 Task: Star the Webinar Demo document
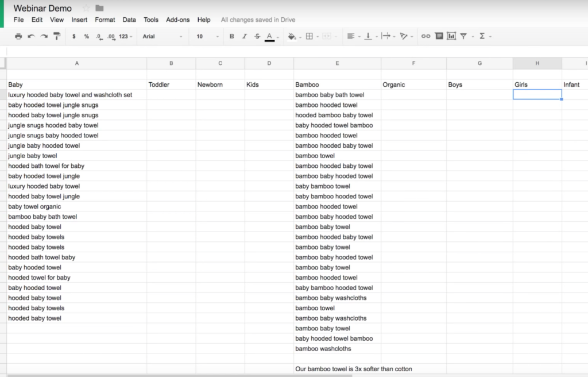[x=86, y=8]
